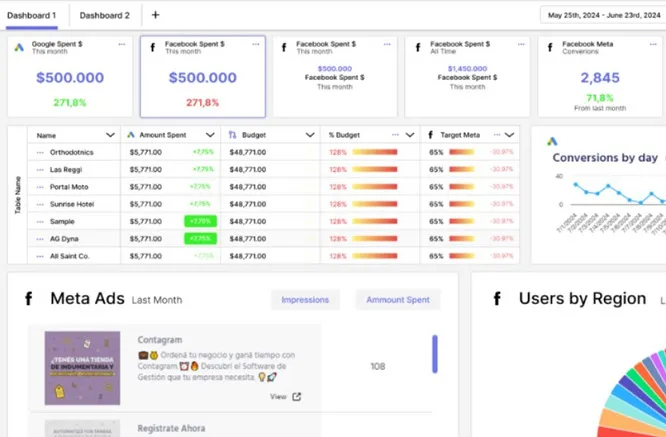Open options menu on Google Spent card
This screenshot has width=666, height=437.
point(122,45)
